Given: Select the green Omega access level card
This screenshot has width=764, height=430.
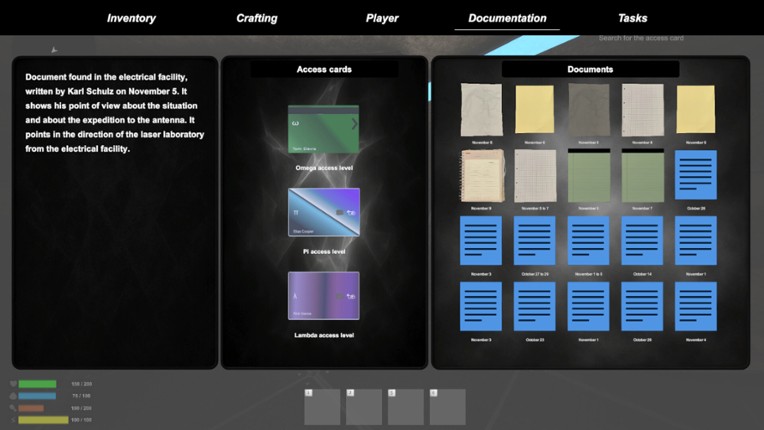Looking at the screenshot, I should coord(323,130).
